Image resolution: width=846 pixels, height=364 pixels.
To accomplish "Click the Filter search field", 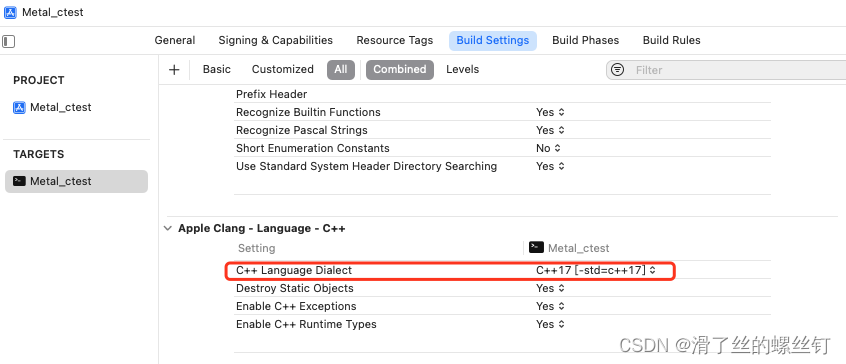I will 734,70.
